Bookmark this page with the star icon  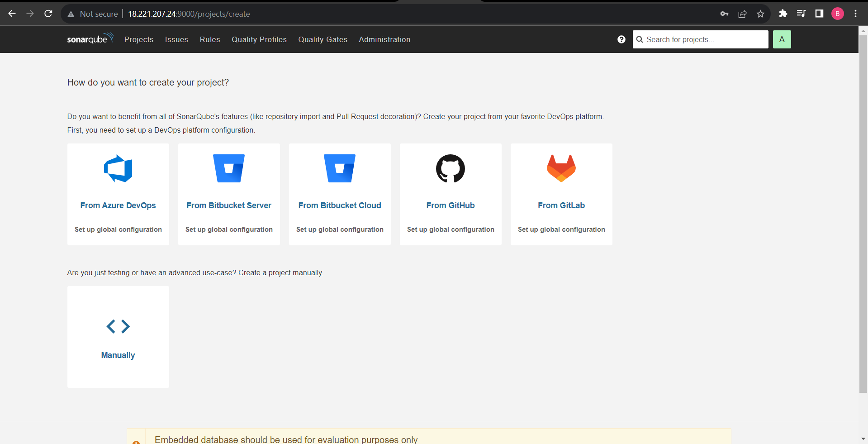tap(760, 14)
